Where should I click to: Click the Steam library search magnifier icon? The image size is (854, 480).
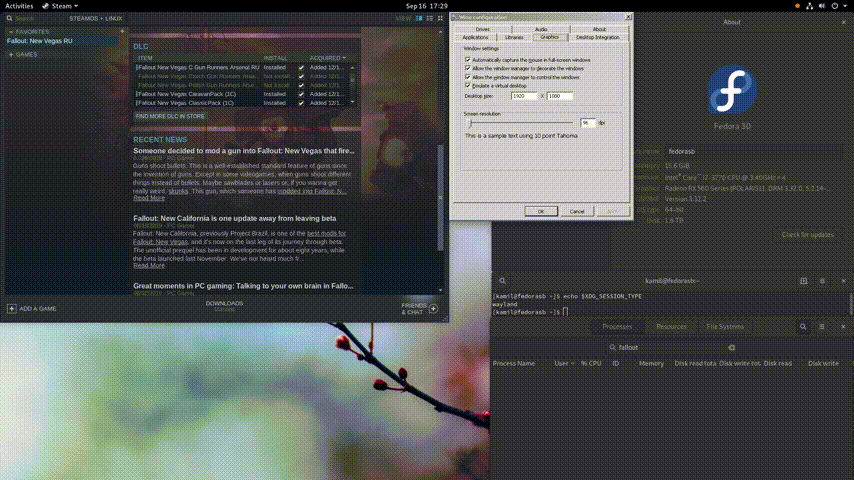[9, 19]
